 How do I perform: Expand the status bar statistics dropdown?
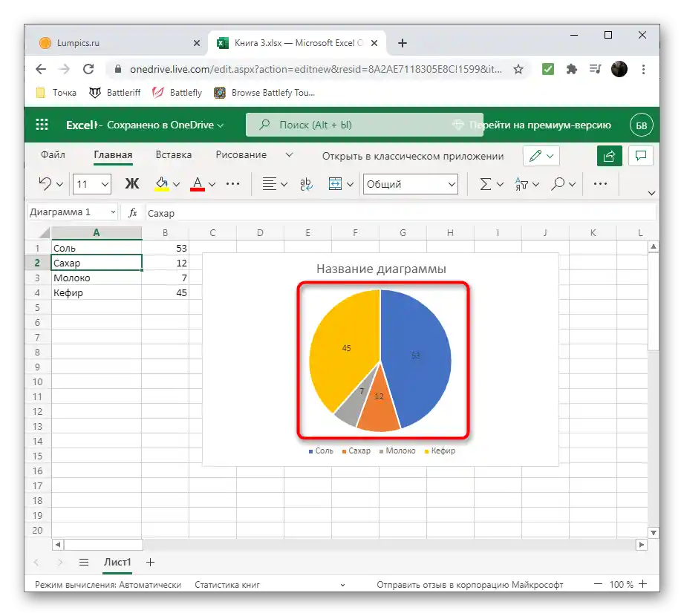[342, 585]
